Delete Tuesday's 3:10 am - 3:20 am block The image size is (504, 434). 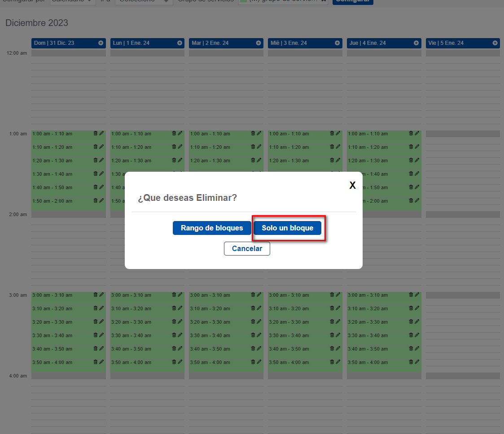pos(253,308)
